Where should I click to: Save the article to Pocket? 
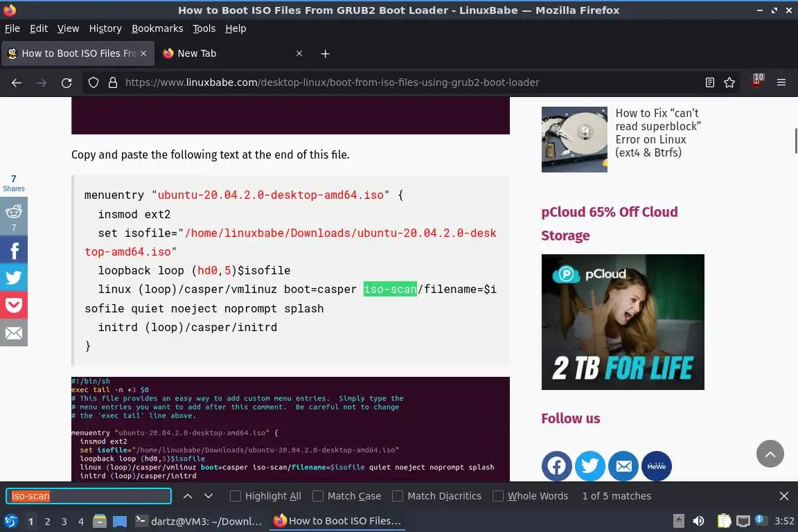pyautogui.click(x=14, y=305)
